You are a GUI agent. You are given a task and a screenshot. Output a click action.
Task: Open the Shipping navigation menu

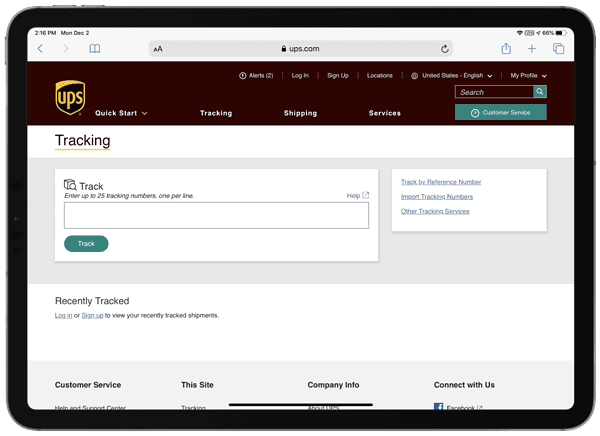click(x=300, y=113)
